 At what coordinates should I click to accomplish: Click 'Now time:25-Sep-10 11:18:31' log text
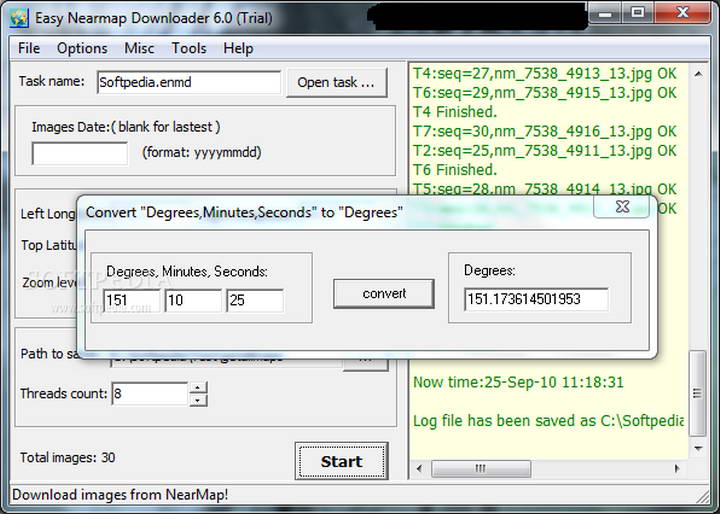(518, 382)
